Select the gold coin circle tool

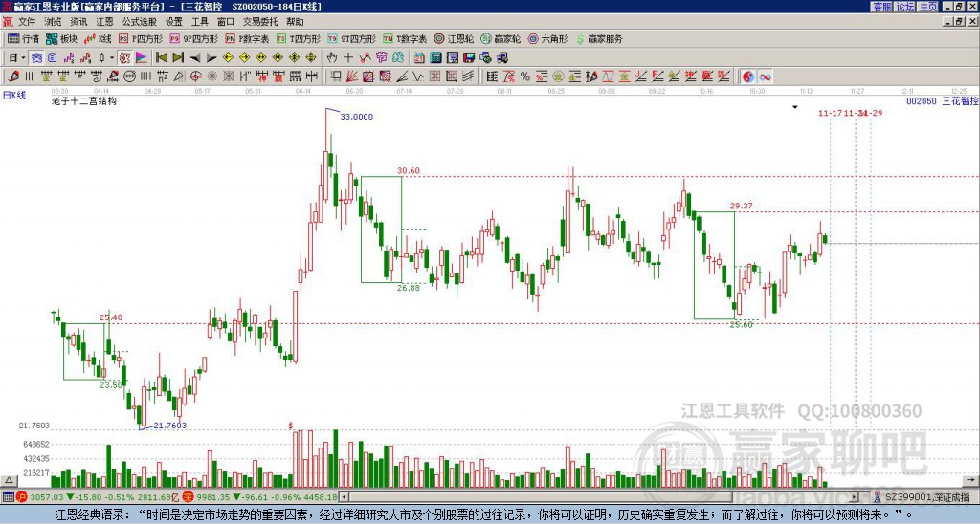(558, 76)
